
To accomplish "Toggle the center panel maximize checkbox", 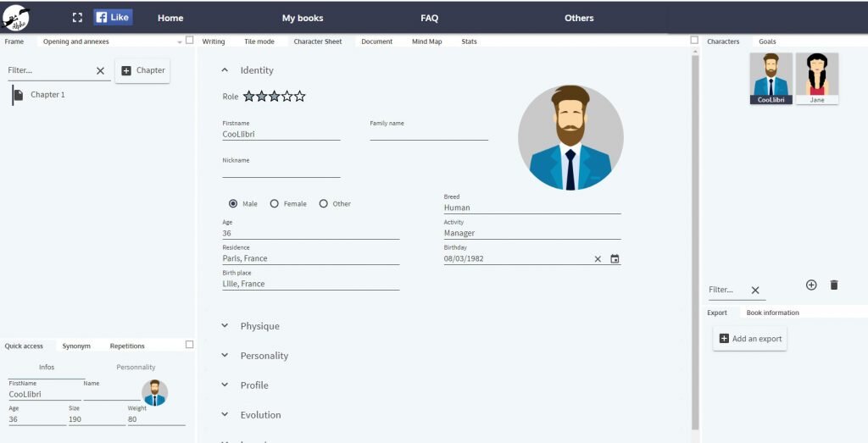I will pyautogui.click(x=695, y=41).
